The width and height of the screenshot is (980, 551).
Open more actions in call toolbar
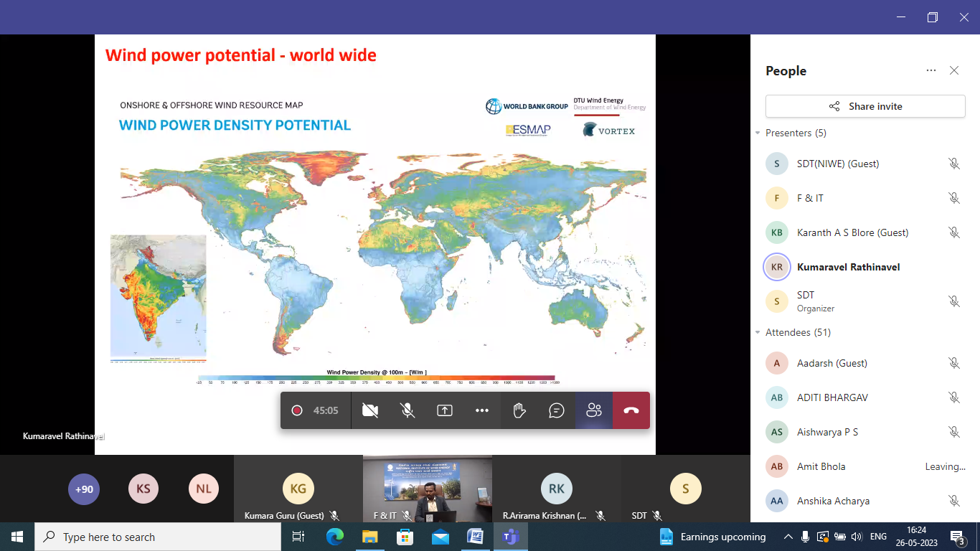coord(482,410)
